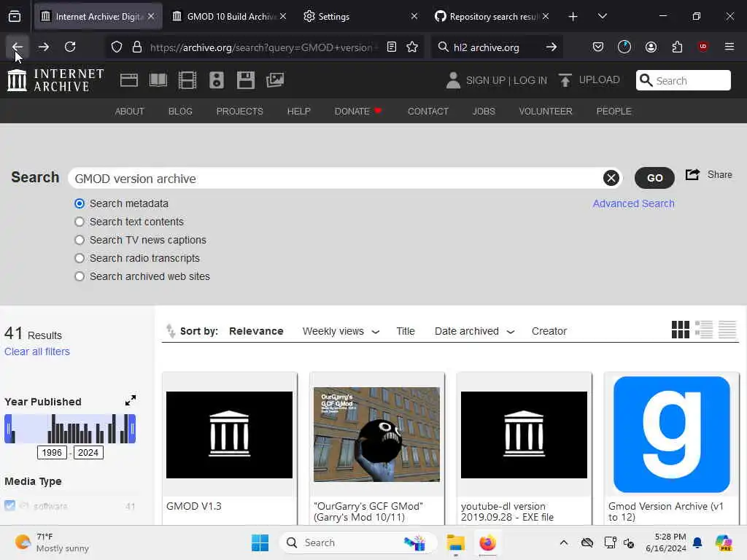Click SIGN UP | LOG IN link

(x=506, y=80)
